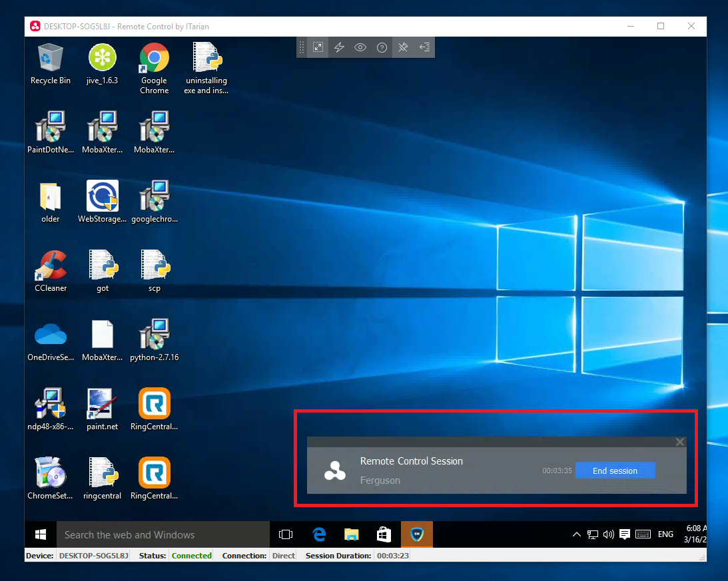Open Task View on the remote taskbar
This screenshot has width=728, height=581.
(286, 534)
